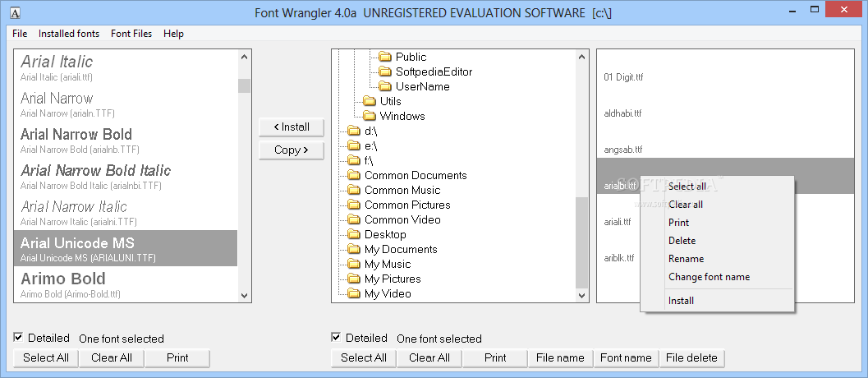The width and height of the screenshot is (868, 378).
Task: Click the Windows folder icon
Action: pos(370,116)
